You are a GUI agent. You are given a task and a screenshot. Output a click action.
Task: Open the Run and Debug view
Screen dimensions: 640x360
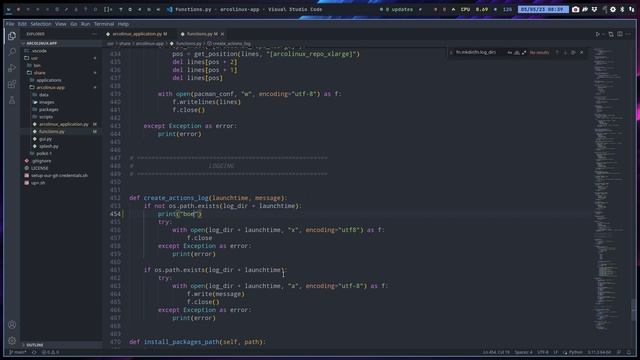(12, 68)
